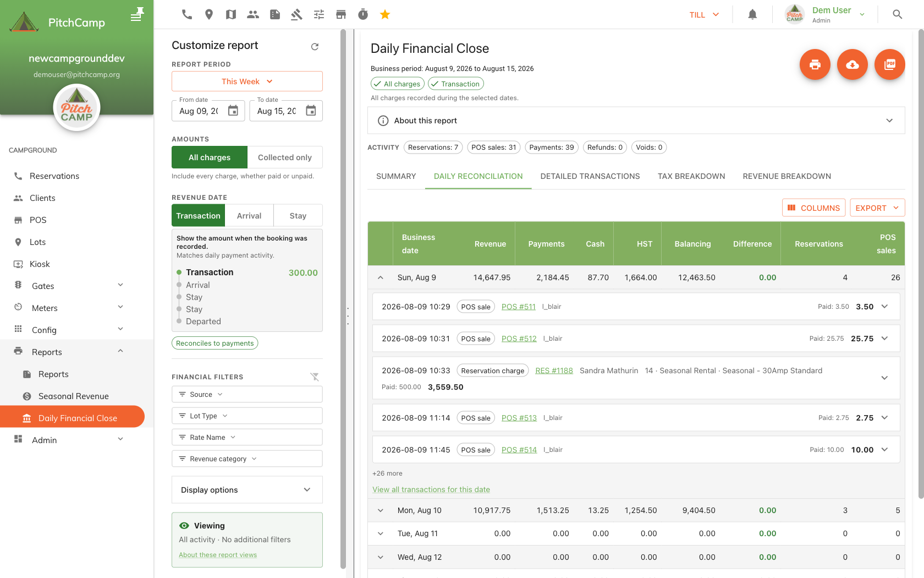Image resolution: width=924 pixels, height=578 pixels.
Task: Open the Rate Name filter dropdown
Action: [247, 438]
